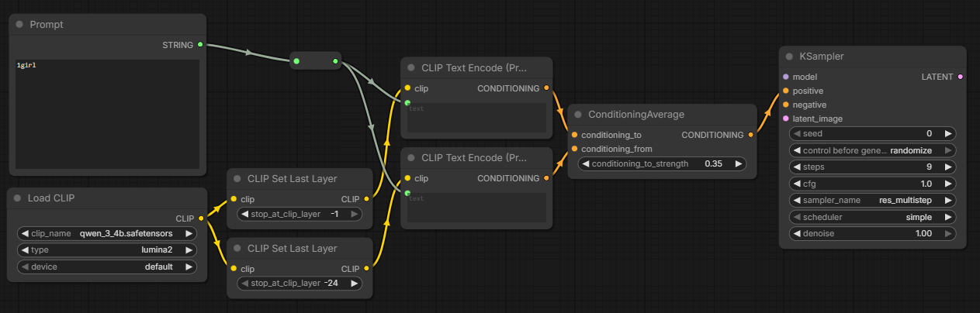The image size is (980, 313).
Task: Click the CLIP output port on the -1 layer node
Action: pyautogui.click(x=366, y=199)
